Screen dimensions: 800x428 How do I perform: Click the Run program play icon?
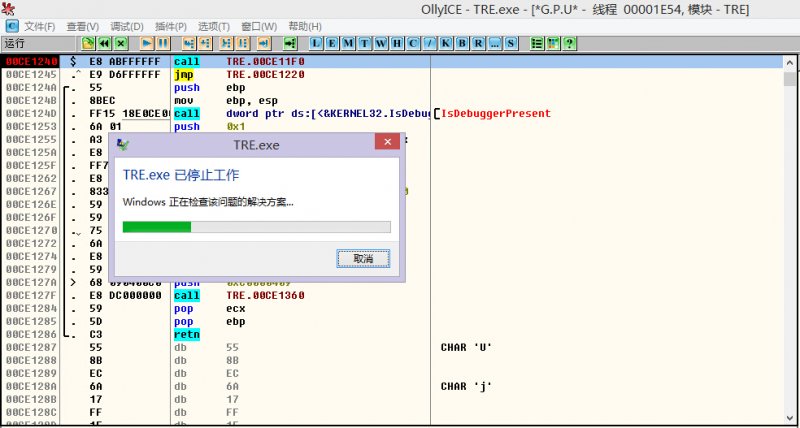tap(147, 44)
